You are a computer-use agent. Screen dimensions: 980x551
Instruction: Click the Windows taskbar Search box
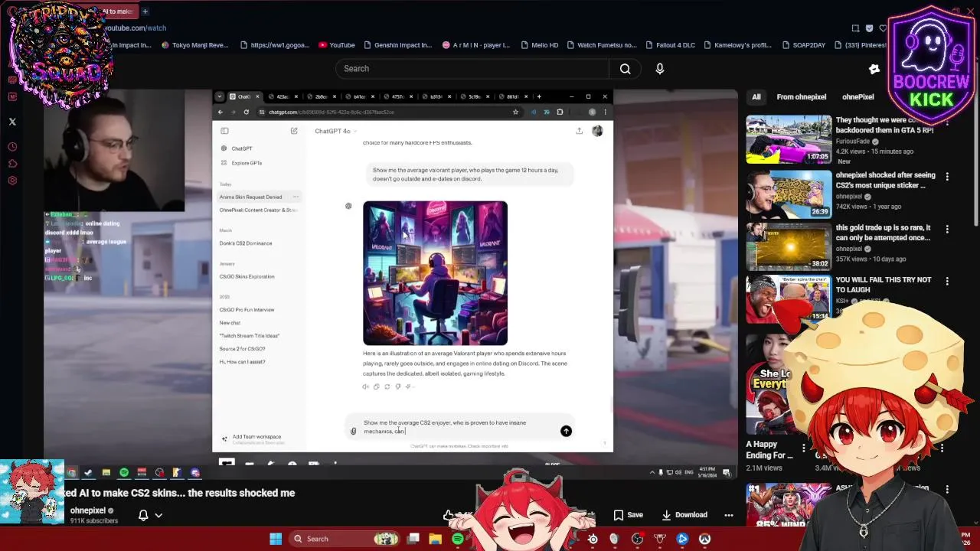click(x=345, y=539)
